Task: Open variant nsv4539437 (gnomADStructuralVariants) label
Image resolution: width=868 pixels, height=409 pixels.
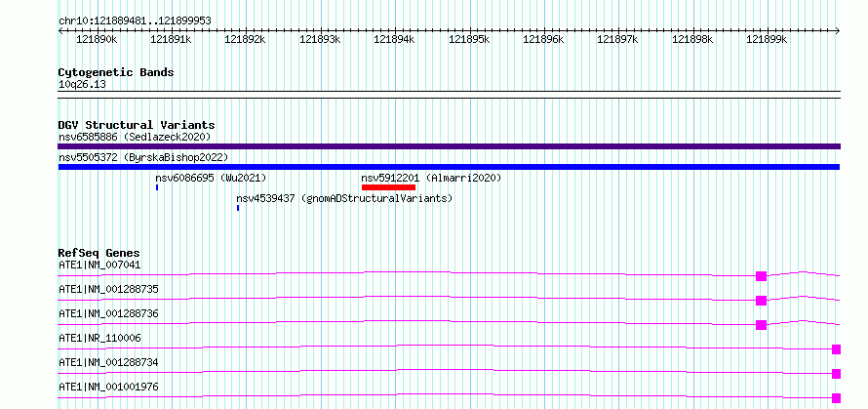Action: tap(344, 198)
